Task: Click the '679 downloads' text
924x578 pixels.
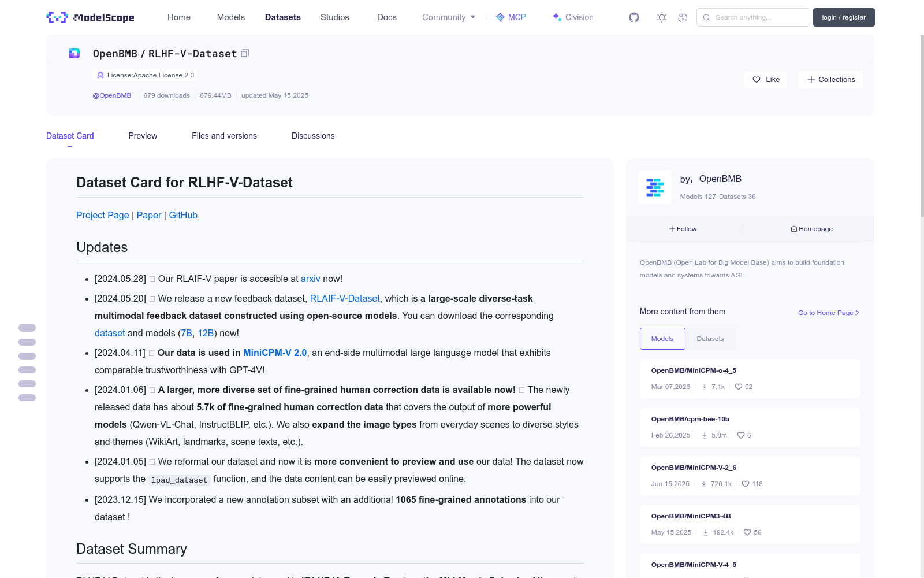Action: (167, 95)
